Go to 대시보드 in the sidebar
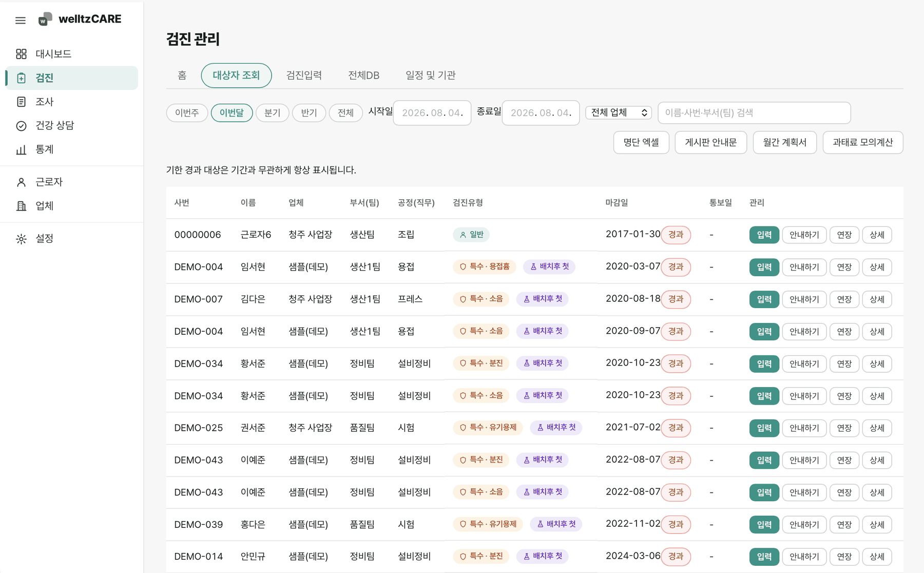This screenshot has width=924, height=573. 72,54
